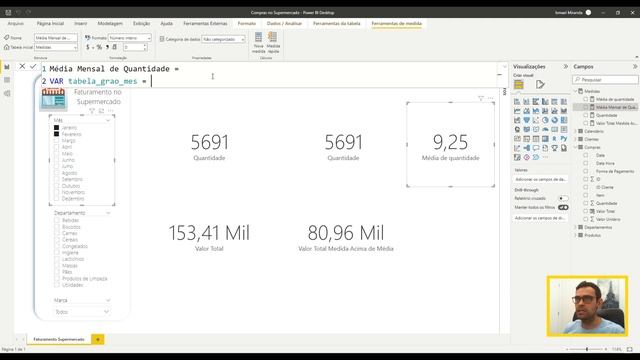Apply currency format with the $ icon
Image resolution: width=640 pixels, height=360 pixels.
pos(88,47)
